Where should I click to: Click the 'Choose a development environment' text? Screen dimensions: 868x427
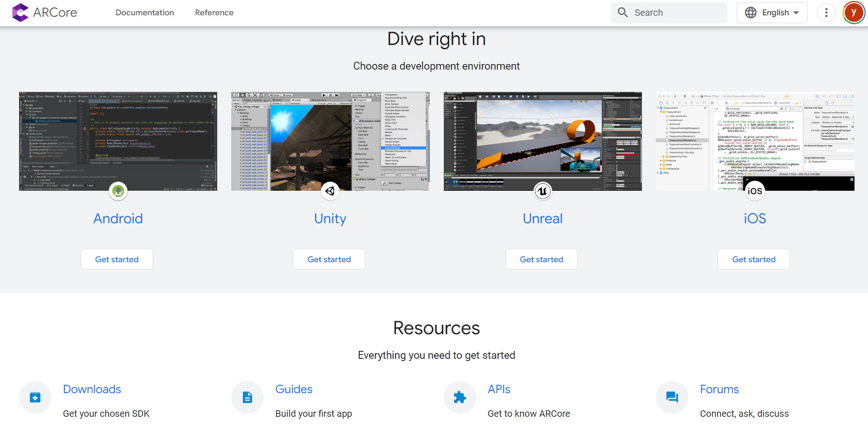(x=436, y=66)
